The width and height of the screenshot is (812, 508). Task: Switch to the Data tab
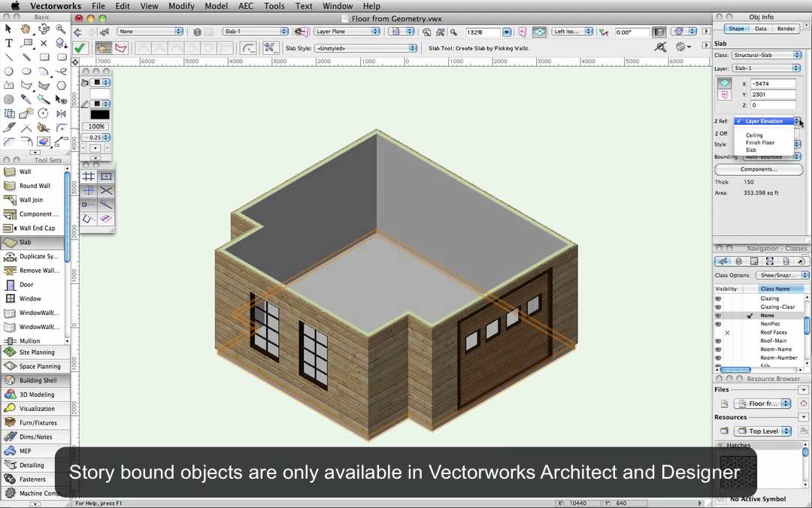coord(760,29)
